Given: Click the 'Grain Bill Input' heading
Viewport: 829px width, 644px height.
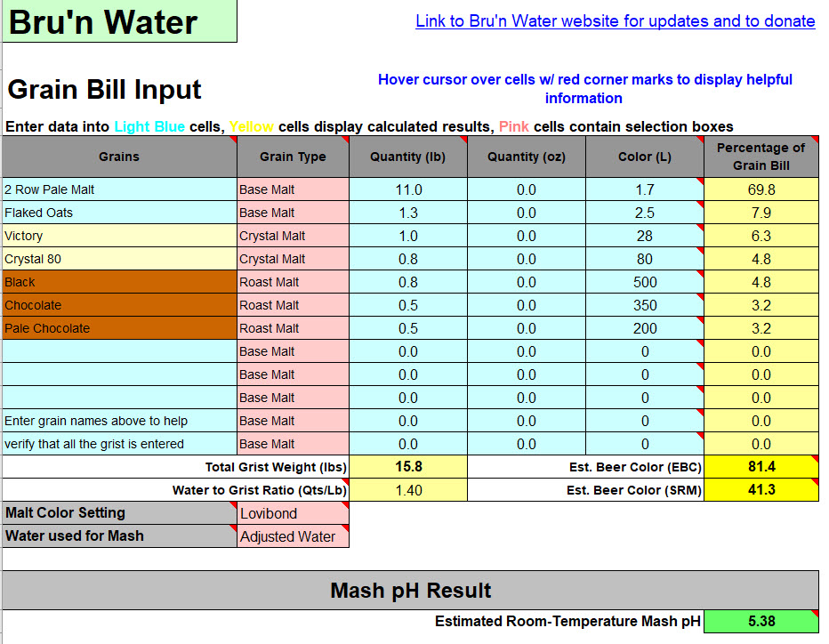Looking at the screenshot, I should click(104, 89).
